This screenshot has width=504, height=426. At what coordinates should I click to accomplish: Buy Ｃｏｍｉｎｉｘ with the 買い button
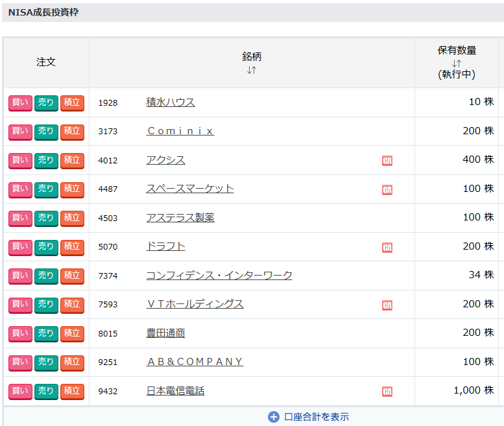(x=20, y=132)
